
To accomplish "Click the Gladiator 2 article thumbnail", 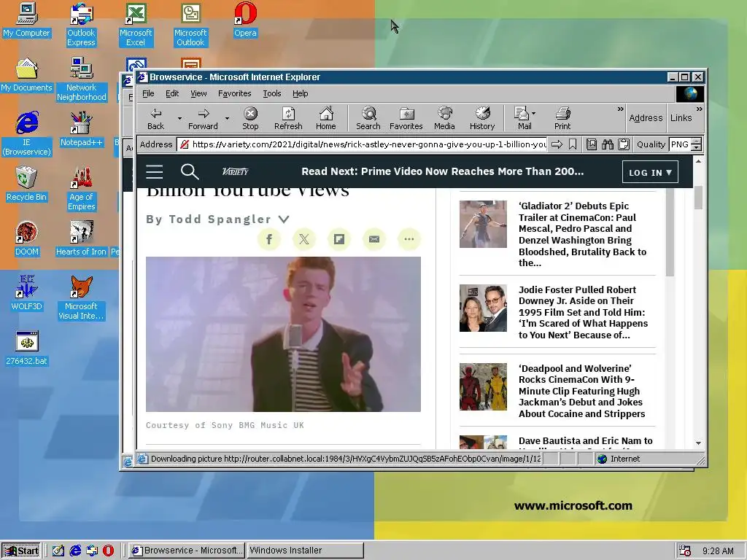I will click(x=483, y=224).
